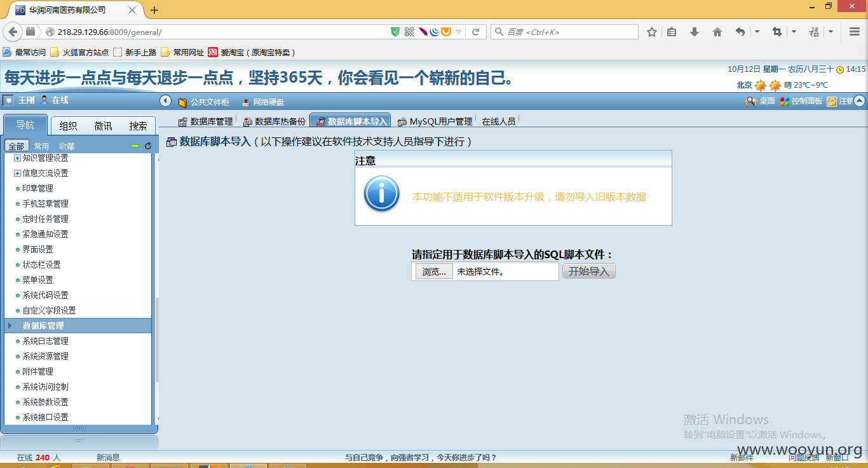Click the undo-close-tab arrow icon
This screenshot has width=868, height=468.
[740, 32]
